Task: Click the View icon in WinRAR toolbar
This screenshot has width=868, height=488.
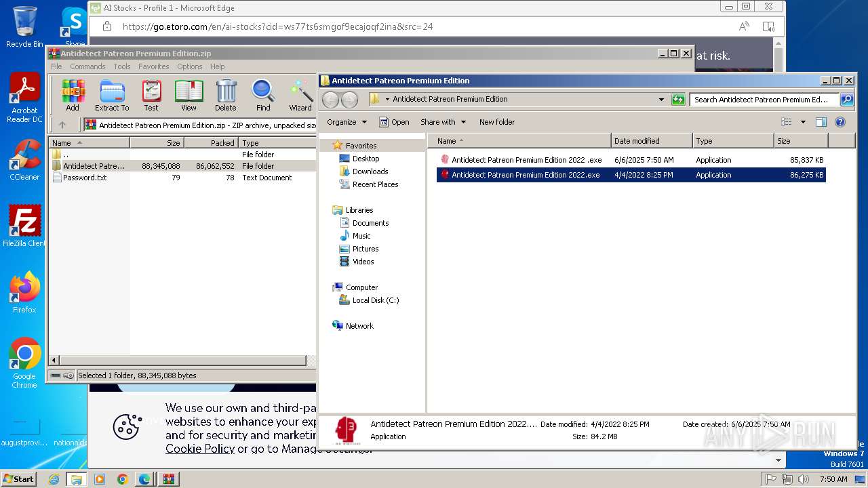Action: tap(189, 95)
